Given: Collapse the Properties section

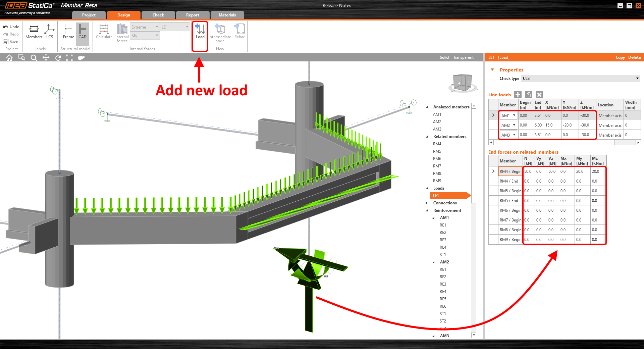Looking at the screenshot, I should [x=492, y=69].
